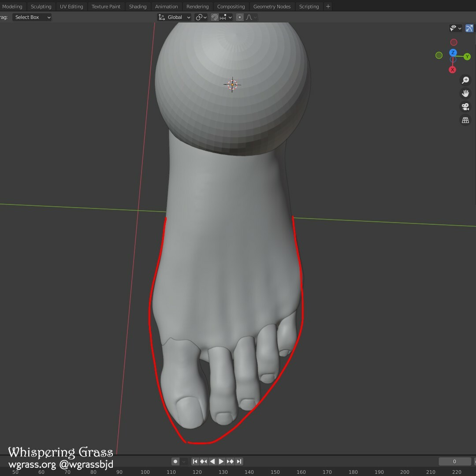Click the pan view hand icon
The image size is (476, 476).
[465, 93]
